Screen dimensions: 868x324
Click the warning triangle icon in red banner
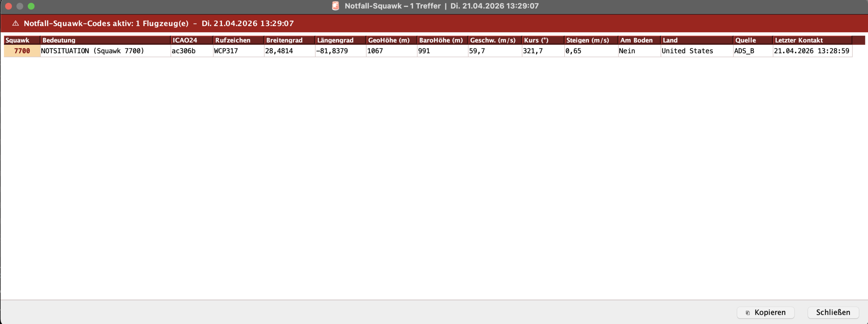pyautogui.click(x=16, y=23)
